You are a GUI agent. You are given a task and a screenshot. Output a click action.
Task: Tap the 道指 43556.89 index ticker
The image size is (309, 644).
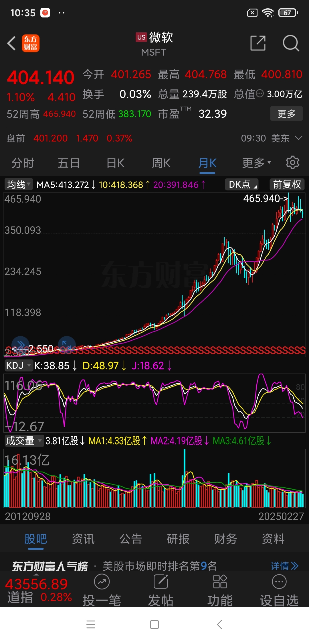coord(39,590)
